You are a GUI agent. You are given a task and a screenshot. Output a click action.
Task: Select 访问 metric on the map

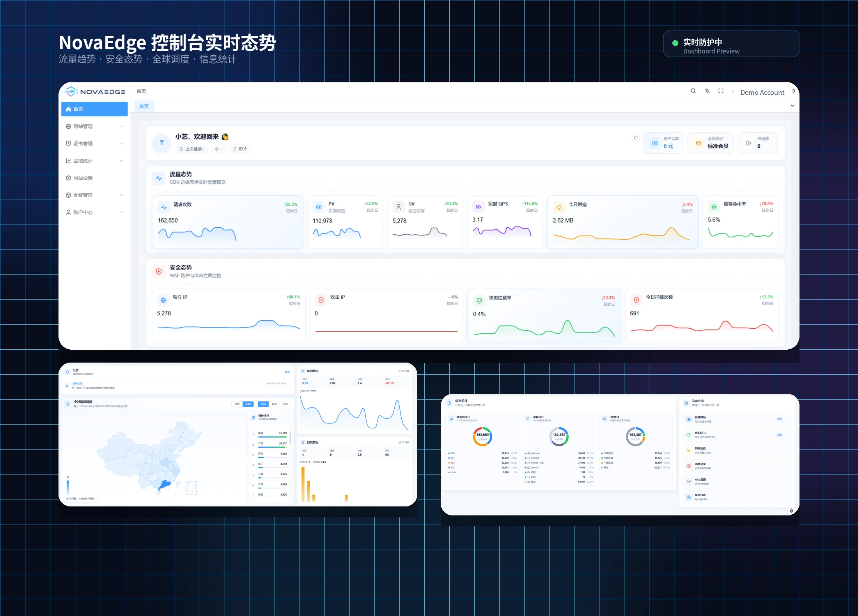pos(263,404)
